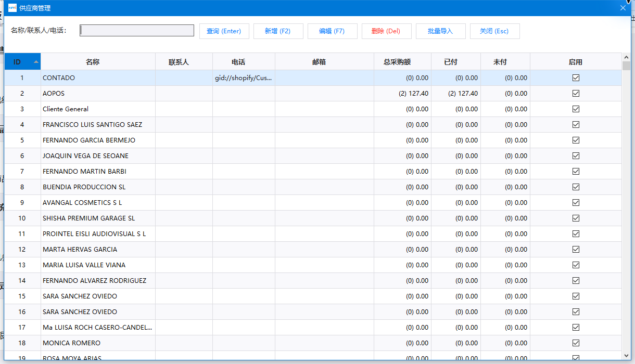Select MARIA LUISA VALLE VIANA row
The image size is (635, 364).
[313, 265]
